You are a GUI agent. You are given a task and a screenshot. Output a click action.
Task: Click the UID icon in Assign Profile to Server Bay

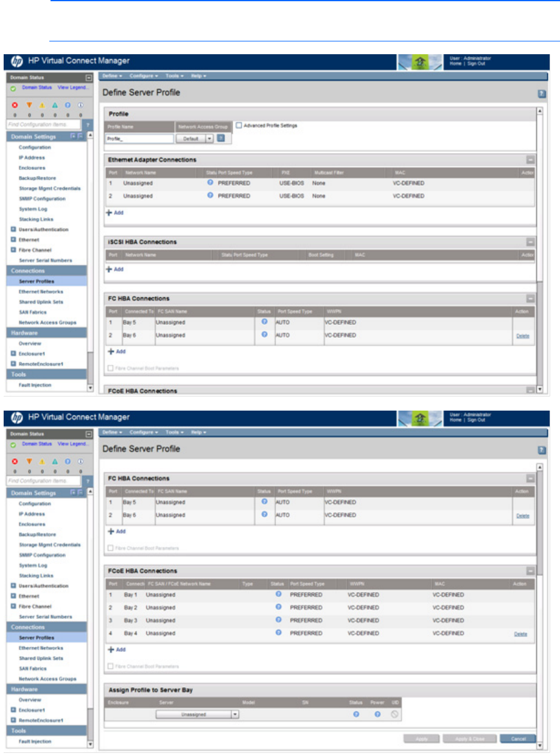[x=394, y=714]
